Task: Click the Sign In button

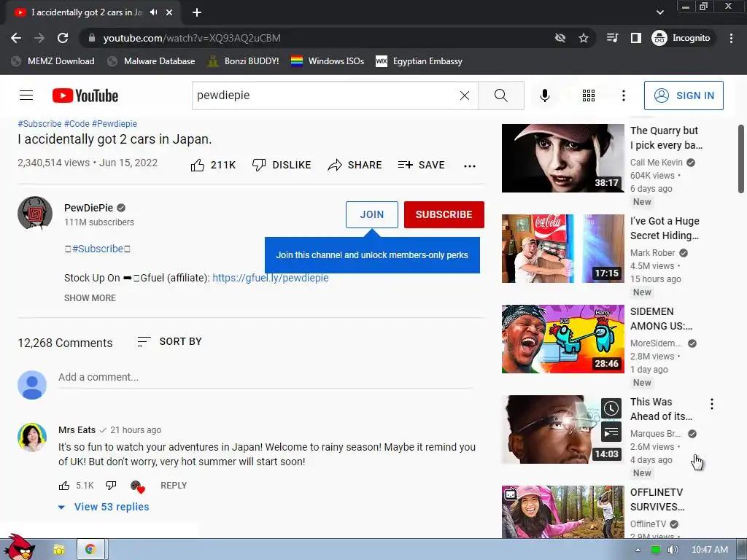Action: 684,96
